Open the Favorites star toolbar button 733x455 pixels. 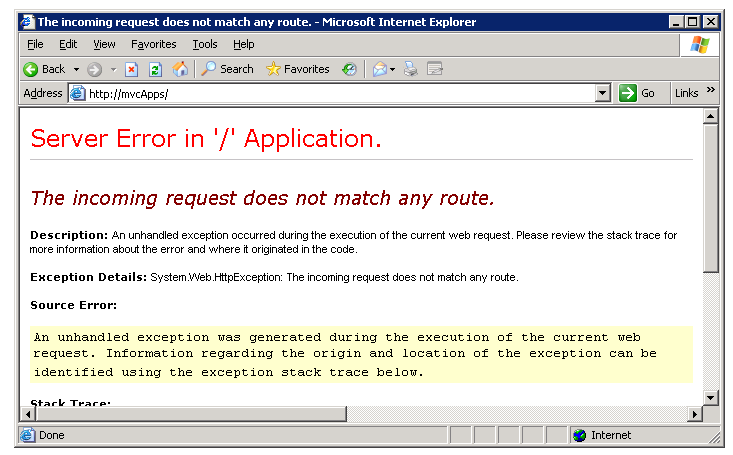tap(298, 69)
